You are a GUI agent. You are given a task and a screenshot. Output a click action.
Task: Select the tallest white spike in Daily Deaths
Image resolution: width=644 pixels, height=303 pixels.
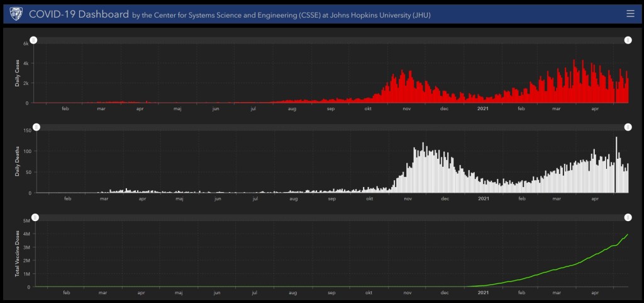pos(616,140)
